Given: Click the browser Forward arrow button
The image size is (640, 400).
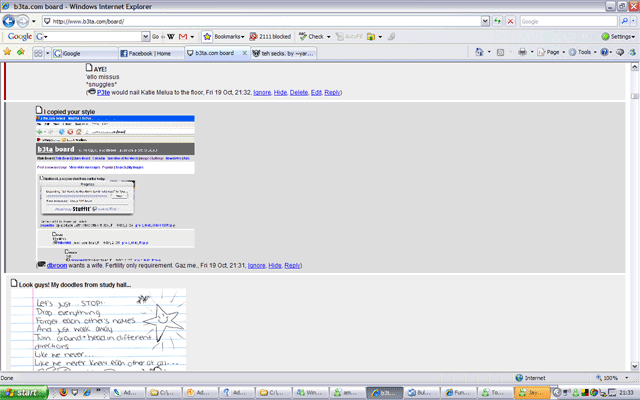Looking at the screenshot, I should pos(23,21).
